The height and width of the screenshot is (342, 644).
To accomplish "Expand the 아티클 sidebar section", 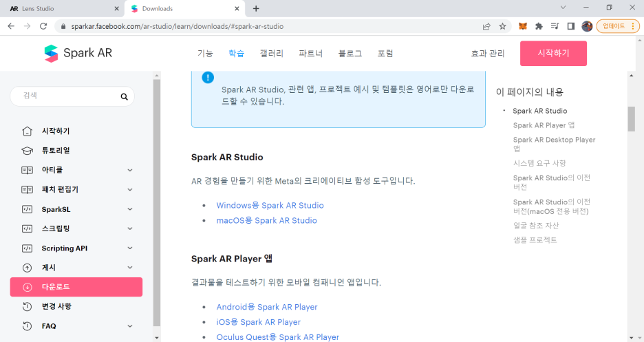I will 130,170.
